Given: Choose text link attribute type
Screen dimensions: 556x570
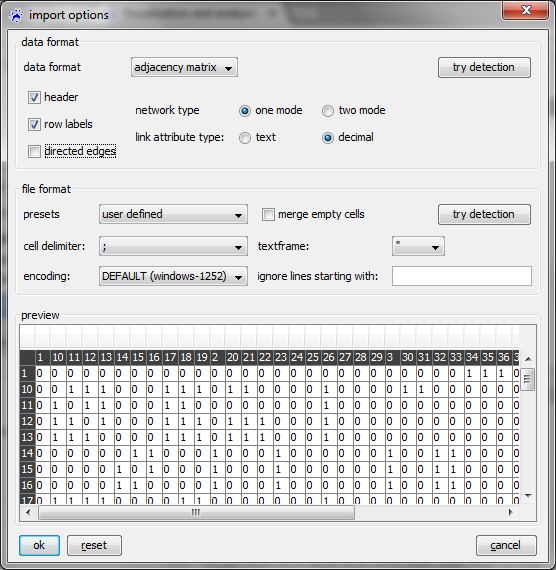Looking at the screenshot, I should pos(245,138).
